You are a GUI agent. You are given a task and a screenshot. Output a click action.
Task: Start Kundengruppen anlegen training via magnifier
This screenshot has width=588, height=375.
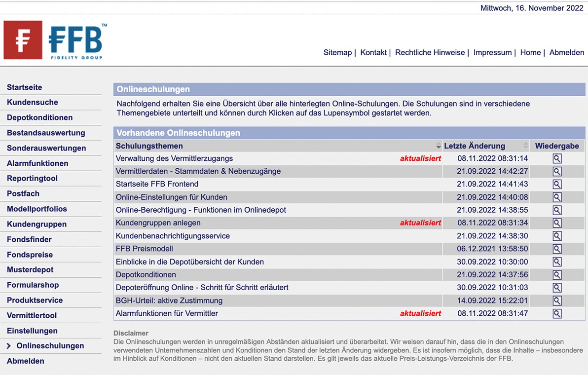[557, 223]
